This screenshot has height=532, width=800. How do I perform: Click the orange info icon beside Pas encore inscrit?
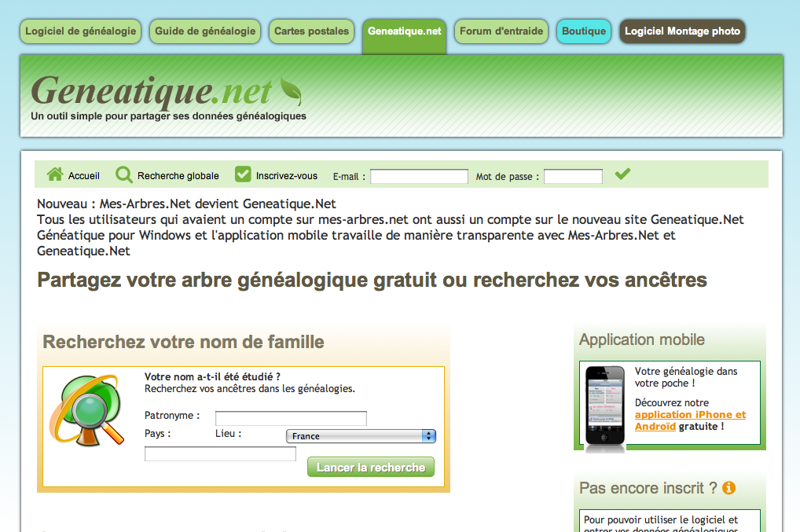729,488
